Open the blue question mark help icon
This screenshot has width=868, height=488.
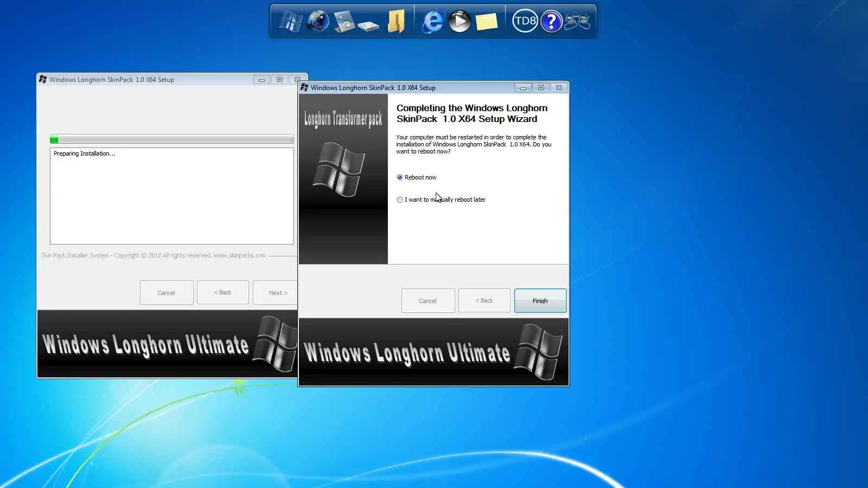[x=551, y=21]
